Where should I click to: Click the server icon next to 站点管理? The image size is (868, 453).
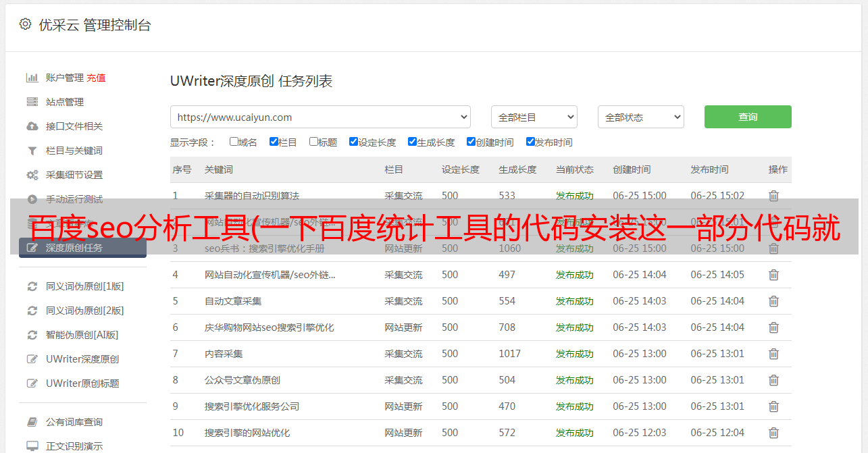click(x=32, y=102)
